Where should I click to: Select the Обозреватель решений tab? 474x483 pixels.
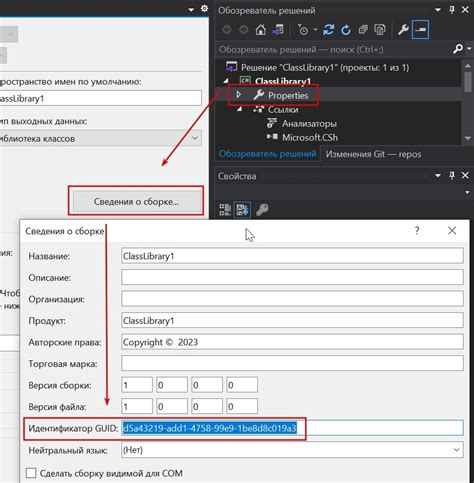point(267,154)
